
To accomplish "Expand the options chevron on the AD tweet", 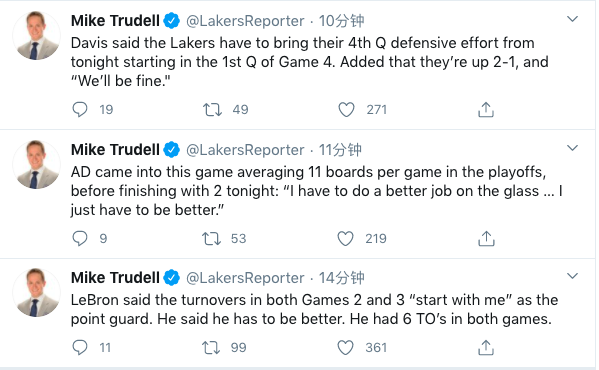I will coord(572,148).
